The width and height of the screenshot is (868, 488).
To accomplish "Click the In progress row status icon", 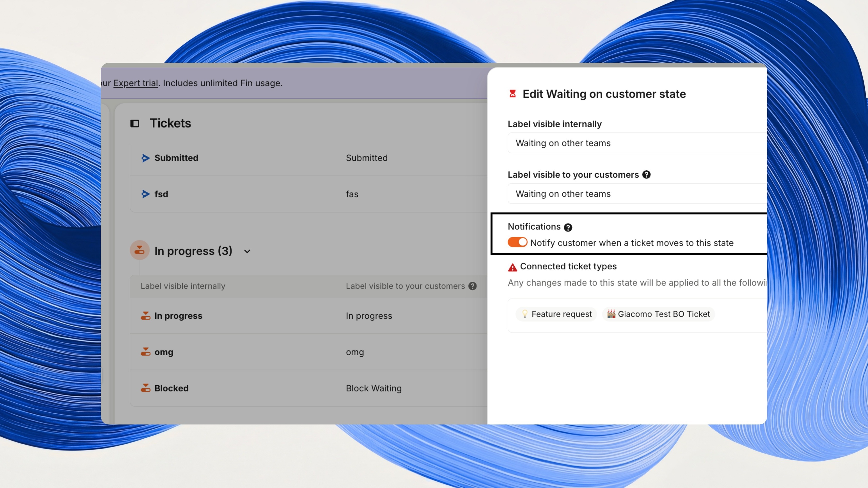I will 145,316.
